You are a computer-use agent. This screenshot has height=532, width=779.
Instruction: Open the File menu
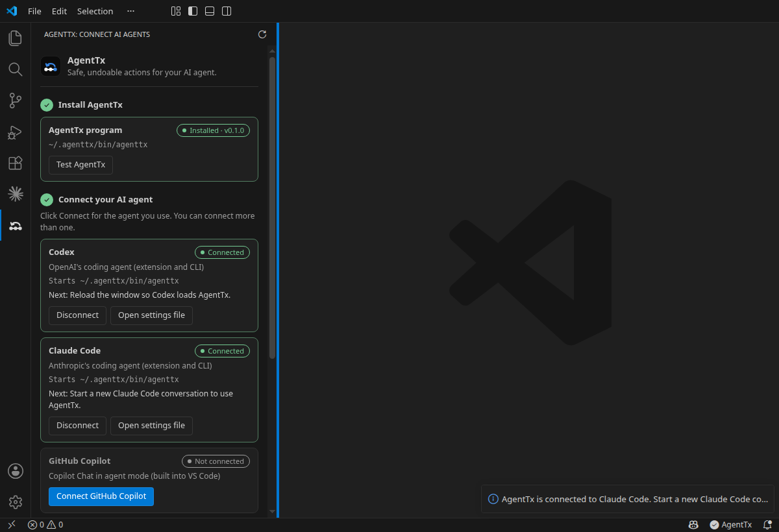click(34, 11)
